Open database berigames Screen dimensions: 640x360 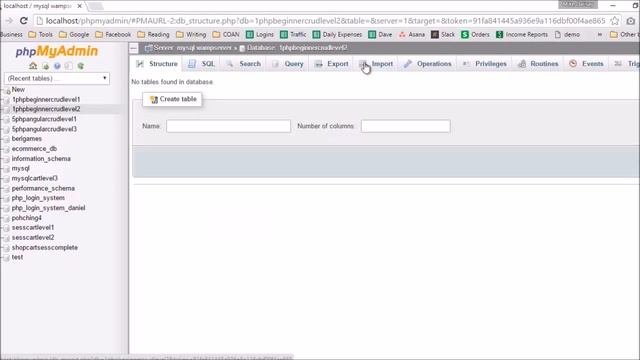[27, 139]
